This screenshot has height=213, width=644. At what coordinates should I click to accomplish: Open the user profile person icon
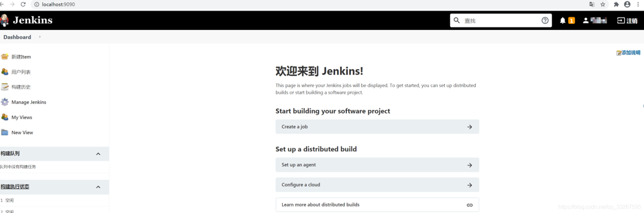(x=585, y=20)
